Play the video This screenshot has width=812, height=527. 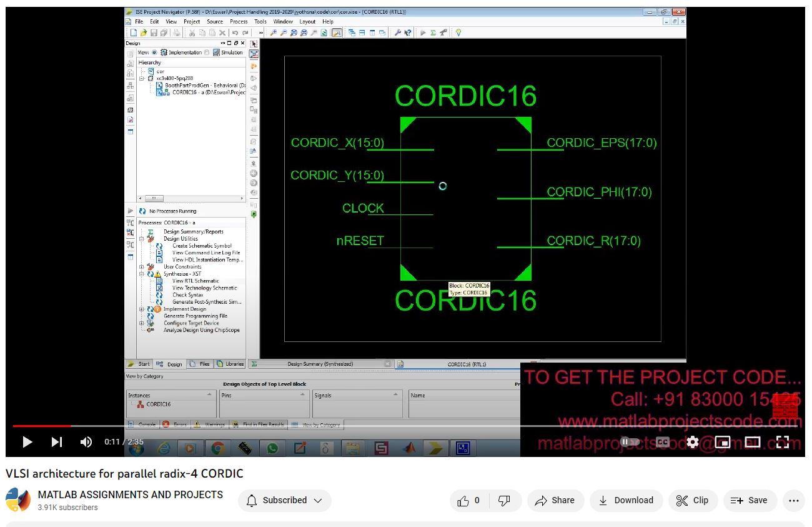tap(27, 442)
